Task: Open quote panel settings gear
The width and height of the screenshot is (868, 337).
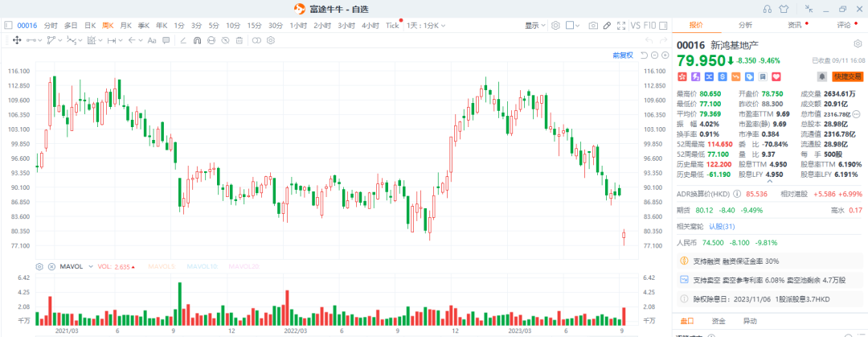Action: pos(858,43)
